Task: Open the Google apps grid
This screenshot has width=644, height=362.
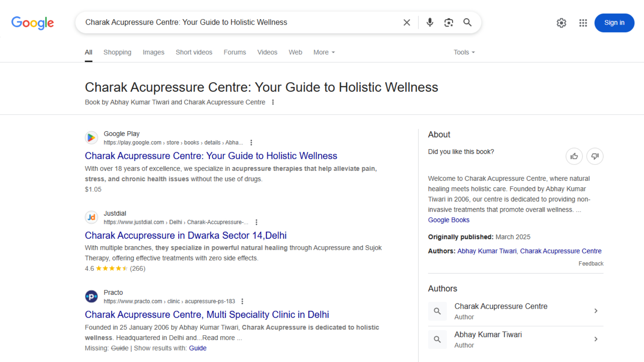Action: coord(583,23)
